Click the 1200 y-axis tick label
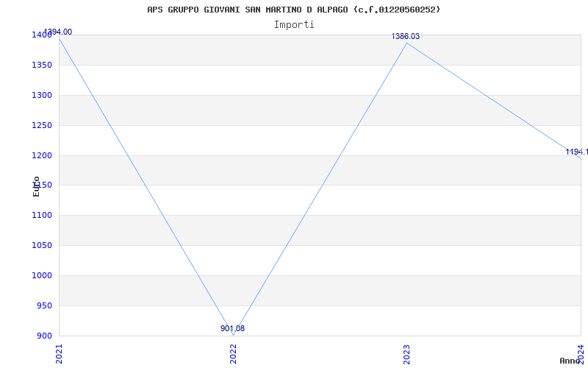Viewport: 588px width, 368px height. (x=42, y=155)
